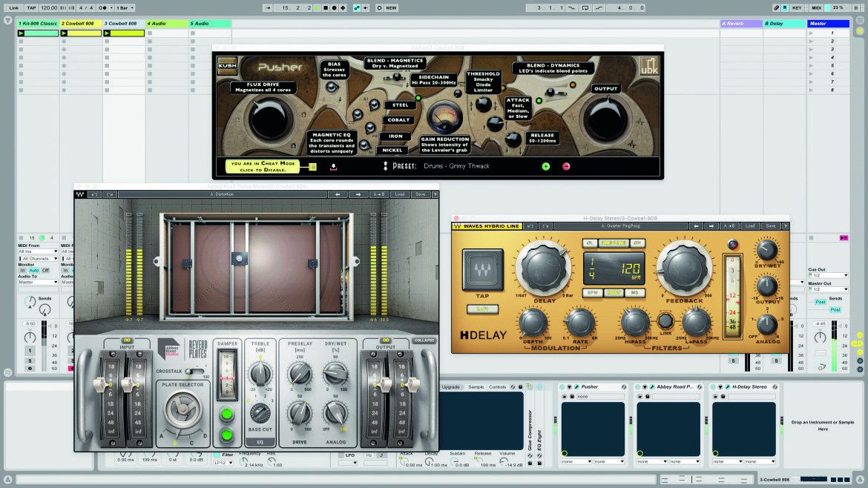Launch the clip in 2 Cowbell 808 track

pos(65,33)
